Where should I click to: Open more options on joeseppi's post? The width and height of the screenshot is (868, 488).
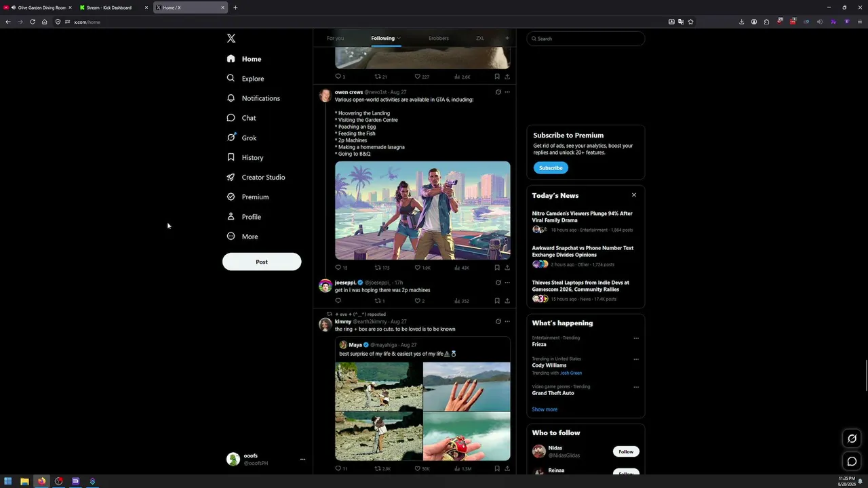(x=507, y=283)
